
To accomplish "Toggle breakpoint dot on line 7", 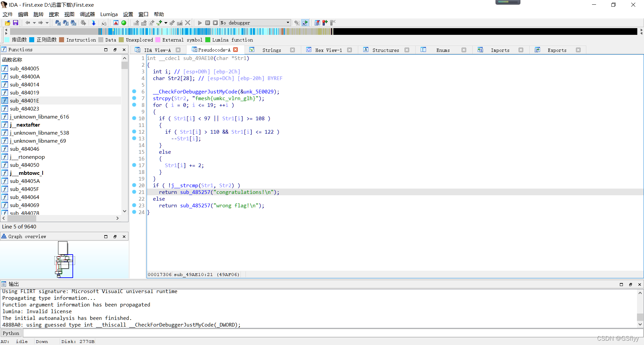I will pyautogui.click(x=134, y=98).
